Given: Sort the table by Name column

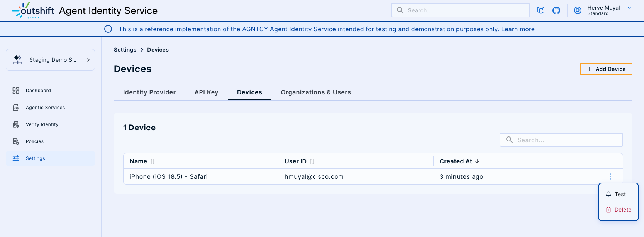Looking at the screenshot, I should pyautogui.click(x=153, y=161).
